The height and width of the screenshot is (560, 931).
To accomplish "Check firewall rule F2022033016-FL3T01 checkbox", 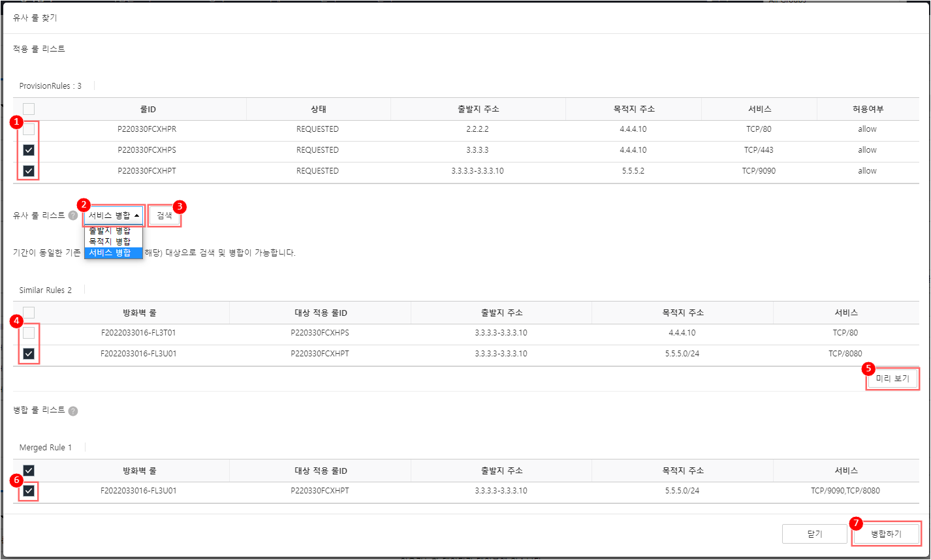I will click(x=29, y=333).
